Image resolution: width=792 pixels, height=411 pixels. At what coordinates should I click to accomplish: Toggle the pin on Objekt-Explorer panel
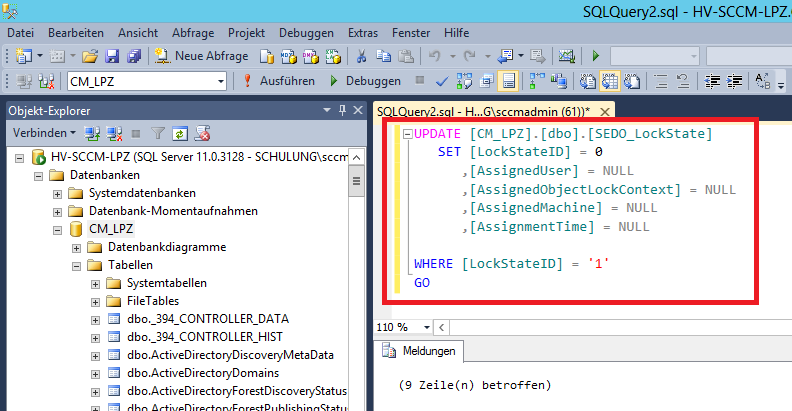tap(341, 109)
